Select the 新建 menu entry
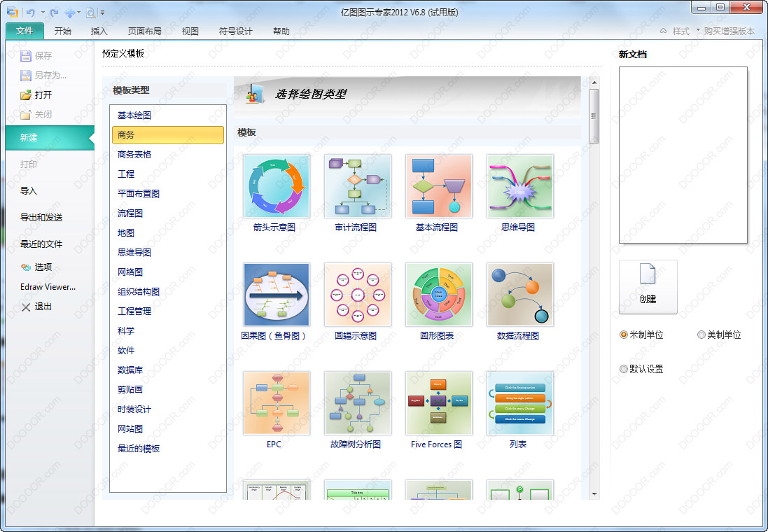 (50, 138)
